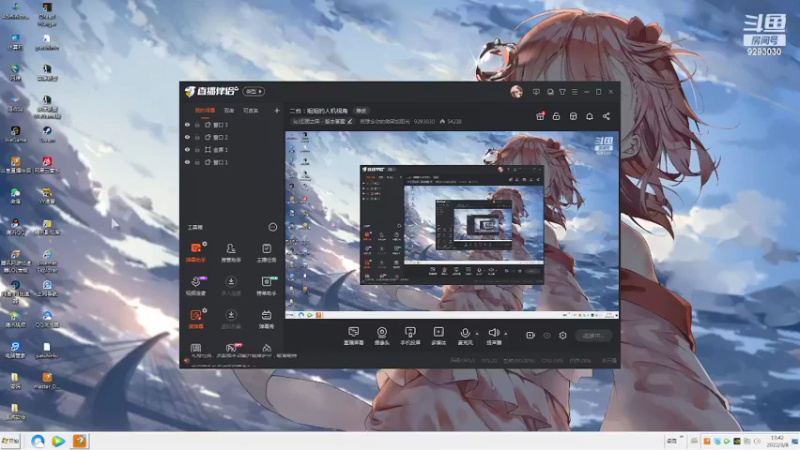800x450 pixels.
Task: Toggle visibility eye of the 全屏 1 source
Action: pyautogui.click(x=187, y=149)
